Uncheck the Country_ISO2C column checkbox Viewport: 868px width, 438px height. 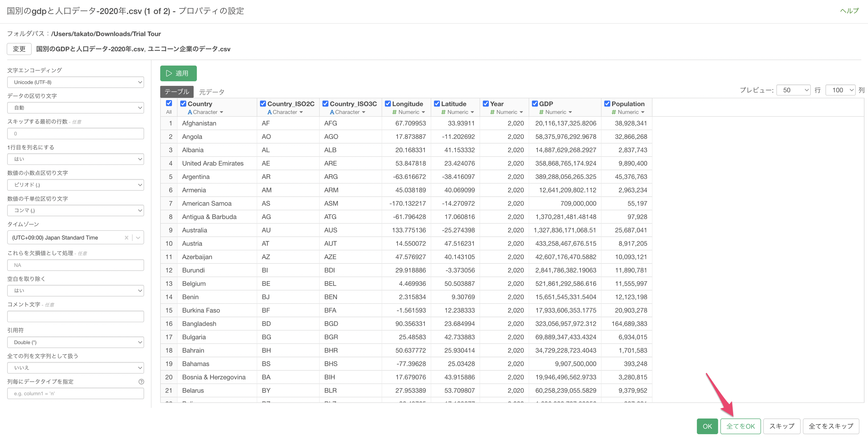tap(263, 103)
